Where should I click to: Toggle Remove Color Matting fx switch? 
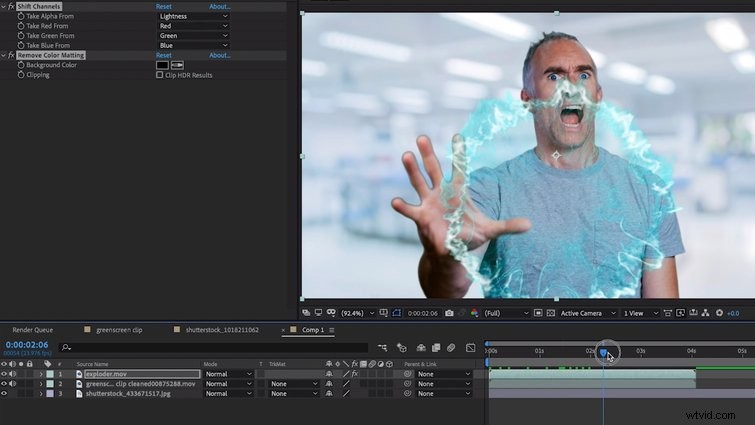[x=12, y=55]
